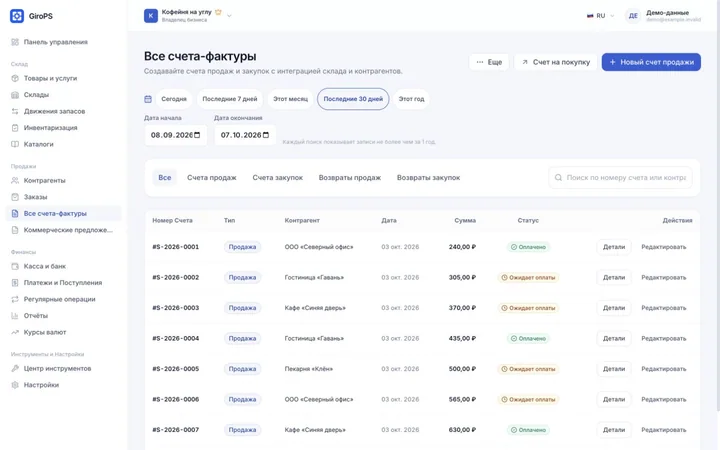Switch to Возвраты продаж tab

coord(350,178)
